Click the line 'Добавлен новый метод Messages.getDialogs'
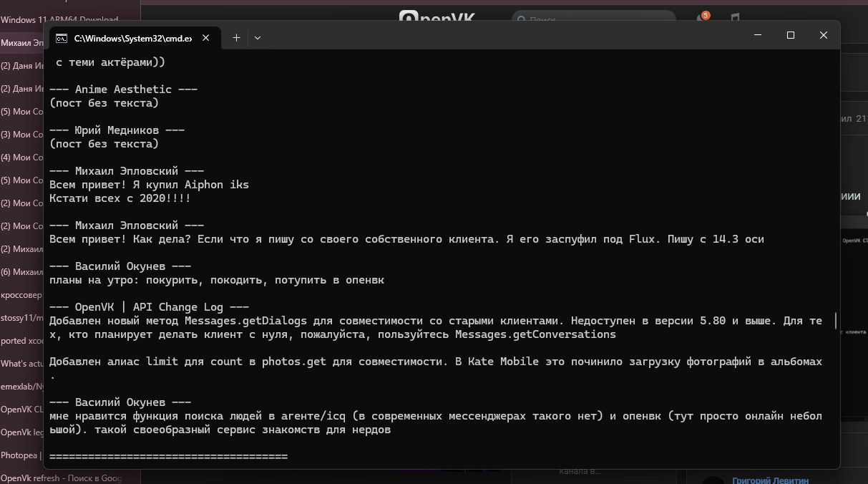 (436, 321)
